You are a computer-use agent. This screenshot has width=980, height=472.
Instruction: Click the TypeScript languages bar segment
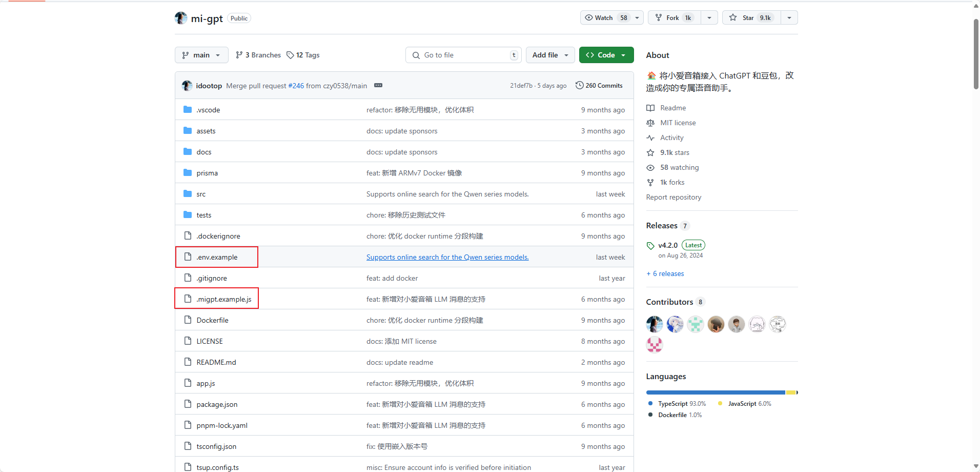(x=712, y=392)
